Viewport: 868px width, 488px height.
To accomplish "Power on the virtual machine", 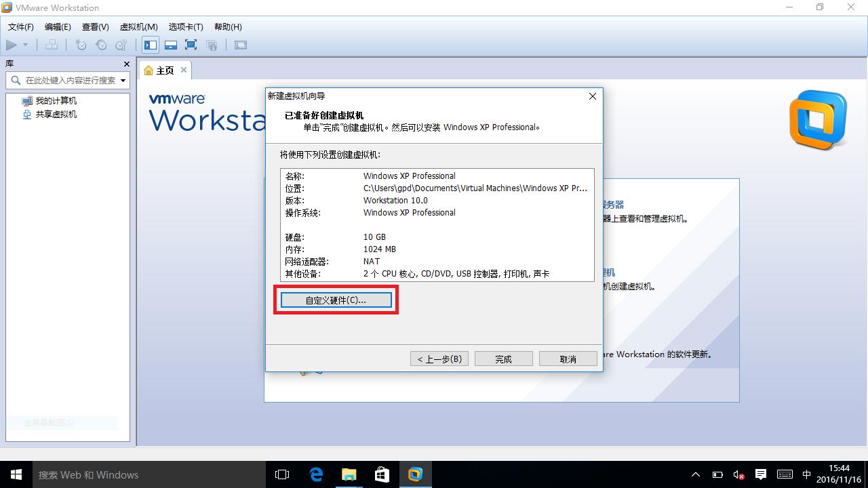I will [12, 45].
